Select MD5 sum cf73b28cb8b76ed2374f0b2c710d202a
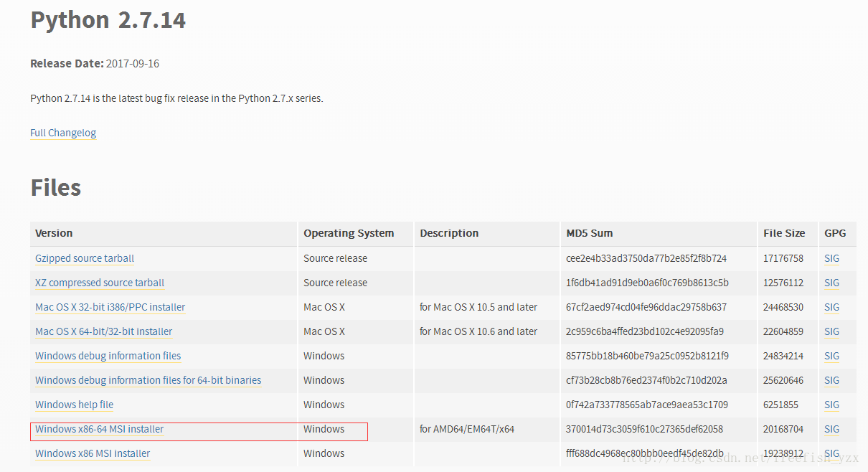This screenshot has height=472, width=868. tap(646, 380)
